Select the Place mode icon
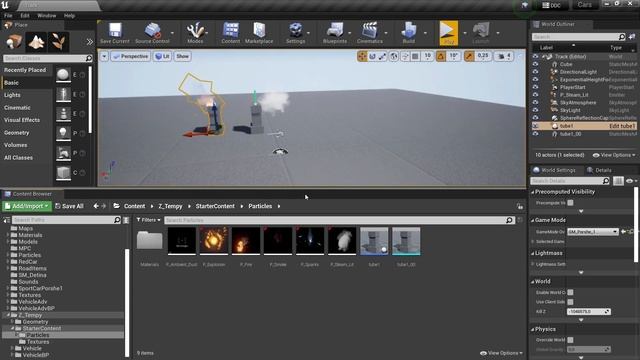This screenshot has width=640, height=360. (14, 42)
